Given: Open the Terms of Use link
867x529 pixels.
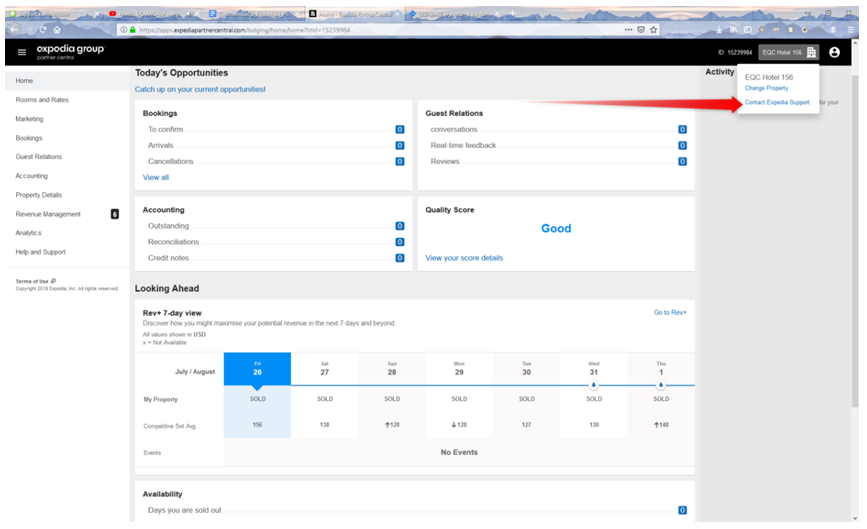Looking at the screenshot, I should coord(35,281).
